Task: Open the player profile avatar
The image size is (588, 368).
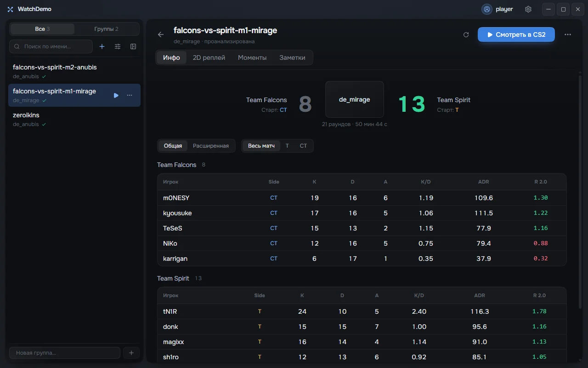Action: pyautogui.click(x=487, y=9)
